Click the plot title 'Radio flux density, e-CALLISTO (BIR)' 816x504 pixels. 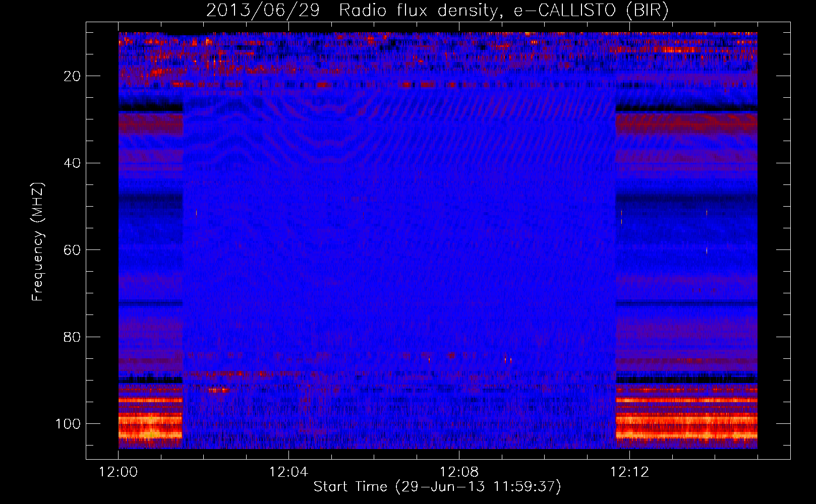(504, 10)
